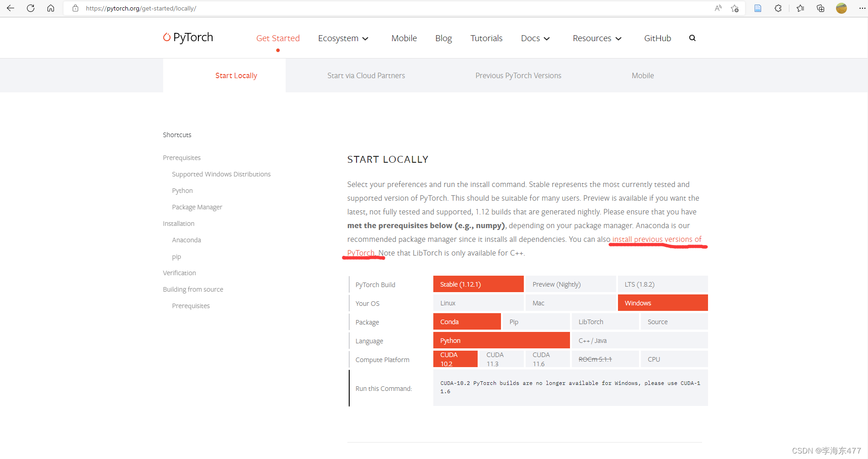Open the collections icon in toolbar
This screenshot has height=459, width=868.
click(820, 8)
